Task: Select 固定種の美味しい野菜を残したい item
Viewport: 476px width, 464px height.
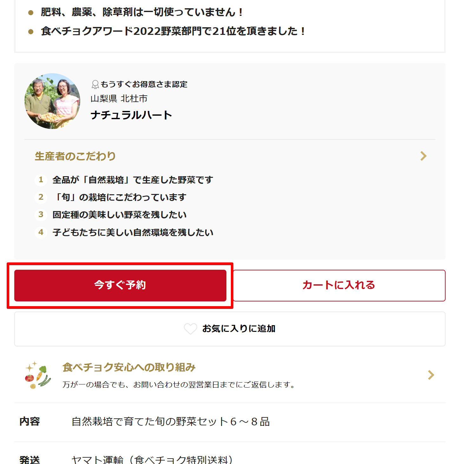Action: coord(120,215)
